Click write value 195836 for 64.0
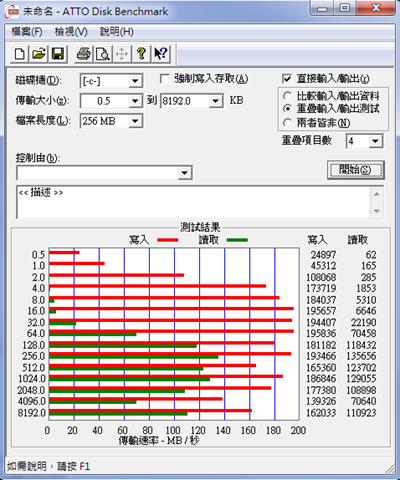400x480 pixels. [x=321, y=333]
